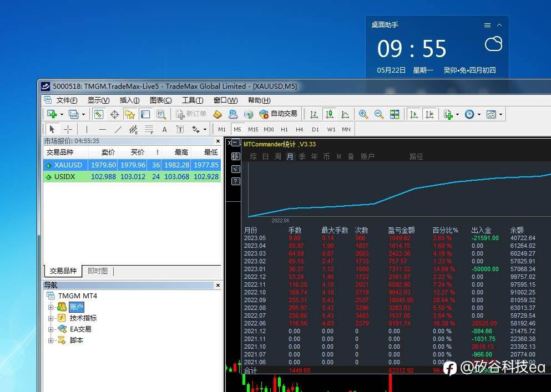Switch timeframe to M1
551x392 pixels.
(x=222, y=129)
